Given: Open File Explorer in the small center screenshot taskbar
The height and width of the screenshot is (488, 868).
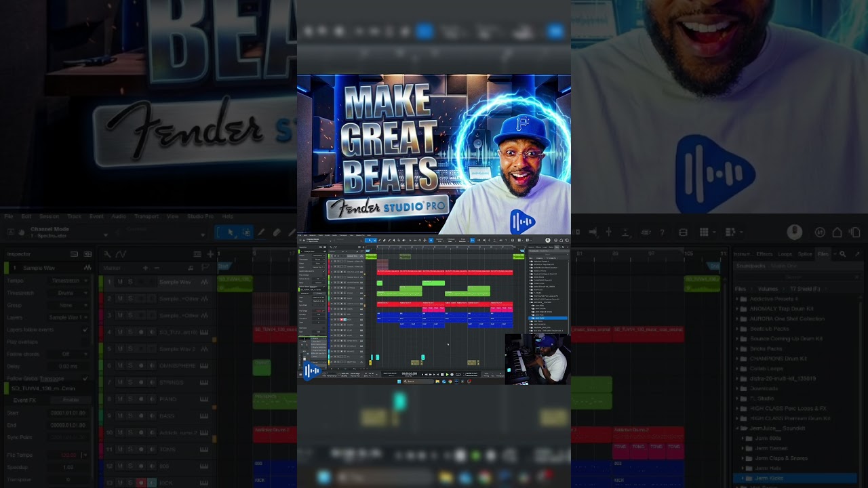Looking at the screenshot, I should (438, 382).
